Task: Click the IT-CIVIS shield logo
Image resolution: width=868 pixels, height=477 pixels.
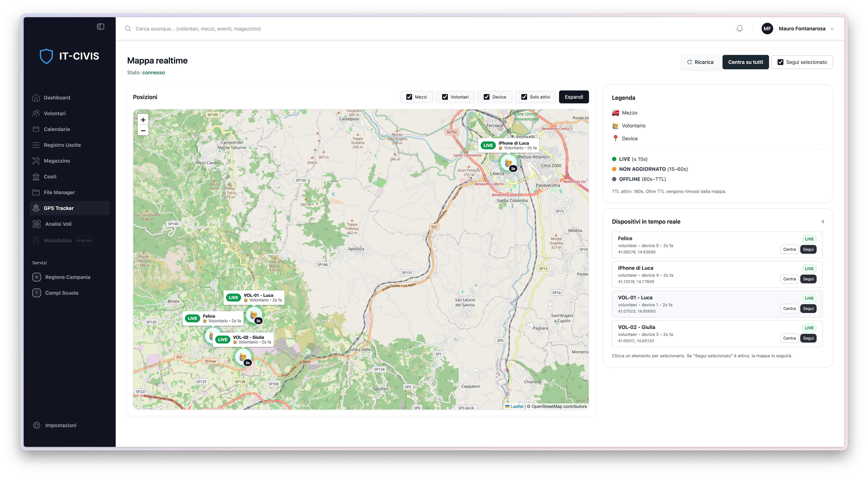Action: click(x=46, y=56)
